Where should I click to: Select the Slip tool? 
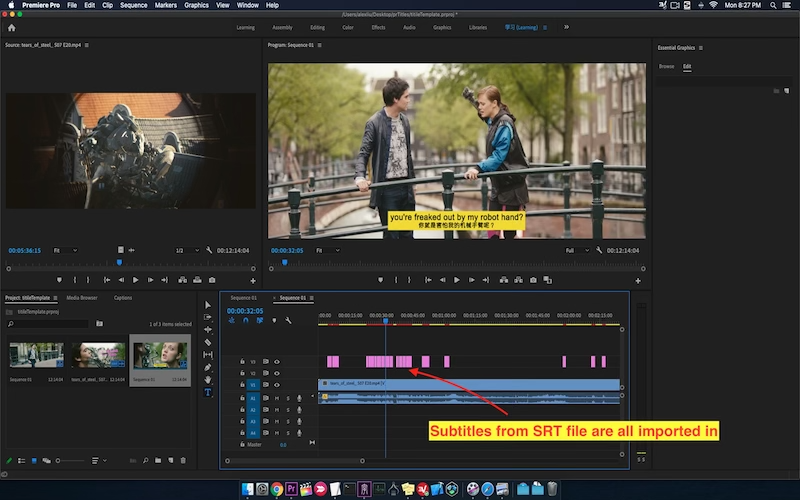pos(208,355)
